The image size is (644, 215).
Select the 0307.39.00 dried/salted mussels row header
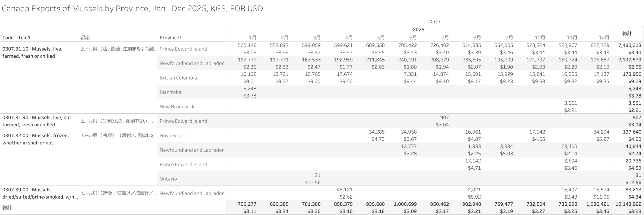point(40,193)
